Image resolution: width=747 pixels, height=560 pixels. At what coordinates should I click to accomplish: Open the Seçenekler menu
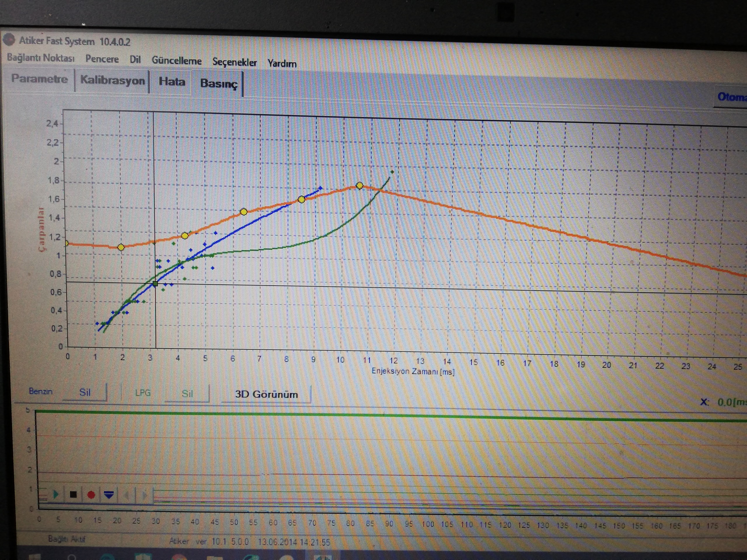(235, 62)
